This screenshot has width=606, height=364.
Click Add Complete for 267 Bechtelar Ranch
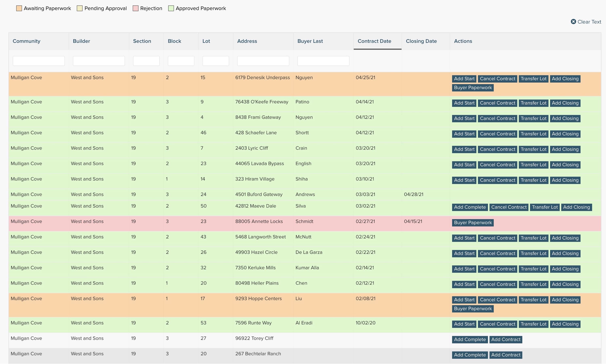click(470, 355)
